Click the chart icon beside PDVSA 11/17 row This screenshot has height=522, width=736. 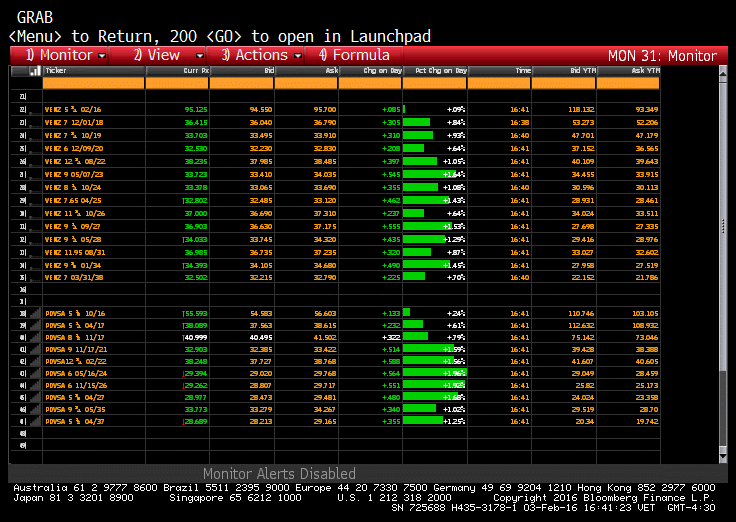[x=35, y=337]
